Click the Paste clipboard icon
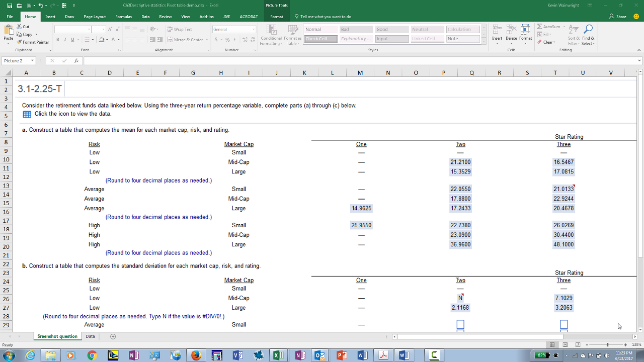This screenshot has height=362, width=644. pos(9,34)
